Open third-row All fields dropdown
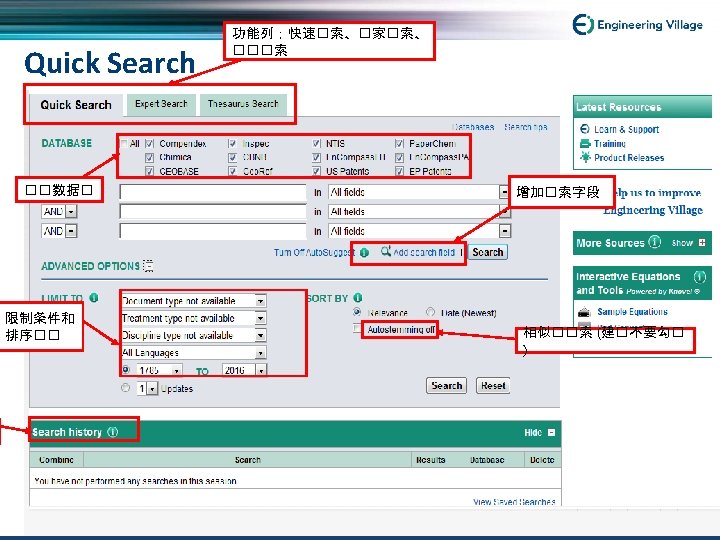 coord(505,231)
